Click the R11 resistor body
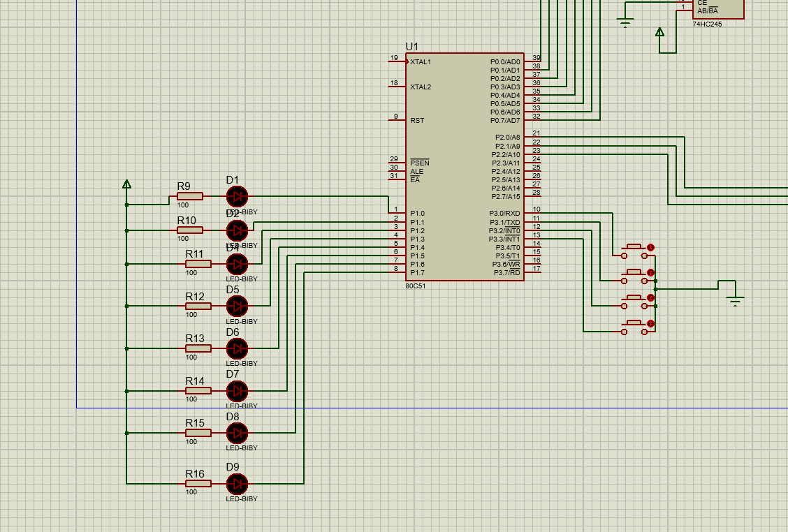Screen dimensions: 788x532 click(198, 264)
